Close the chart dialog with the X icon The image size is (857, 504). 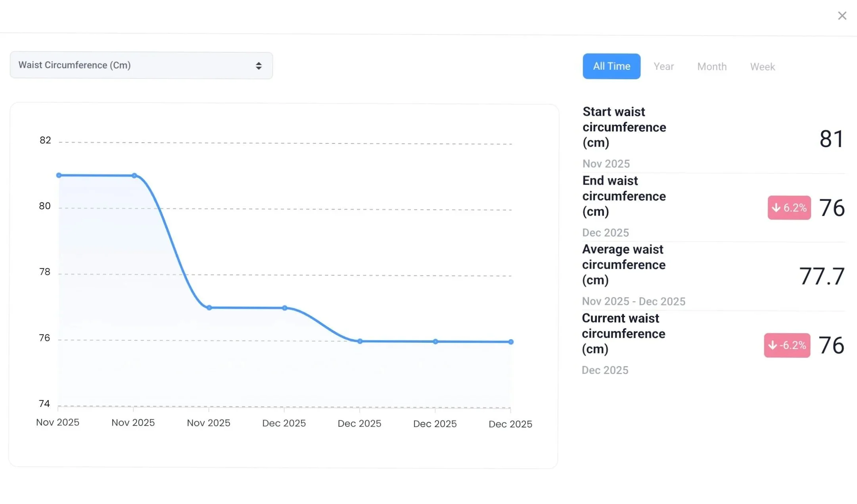pos(842,16)
